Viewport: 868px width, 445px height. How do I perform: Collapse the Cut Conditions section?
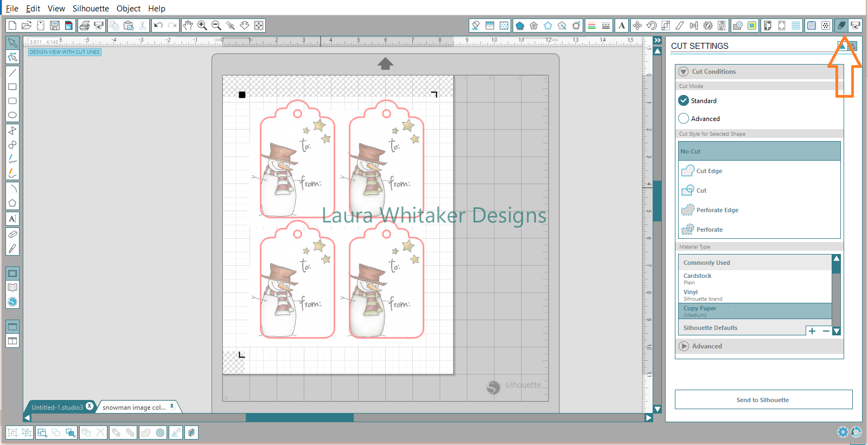pyautogui.click(x=684, y=72)
